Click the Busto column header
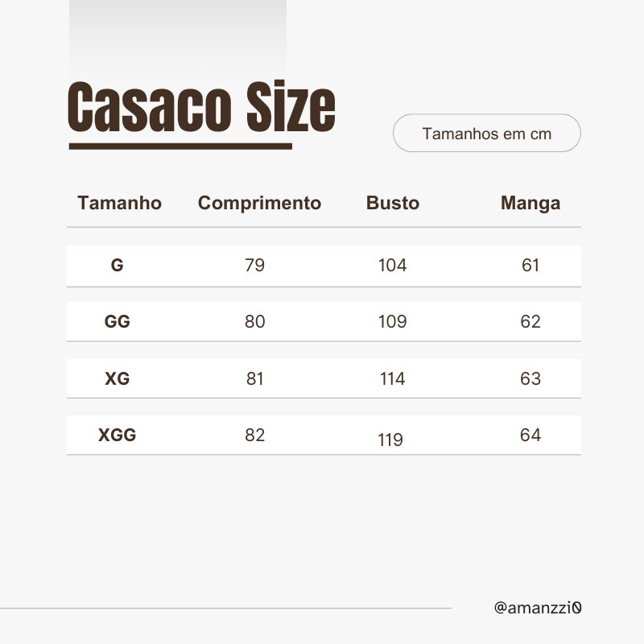 pos(393,203)
